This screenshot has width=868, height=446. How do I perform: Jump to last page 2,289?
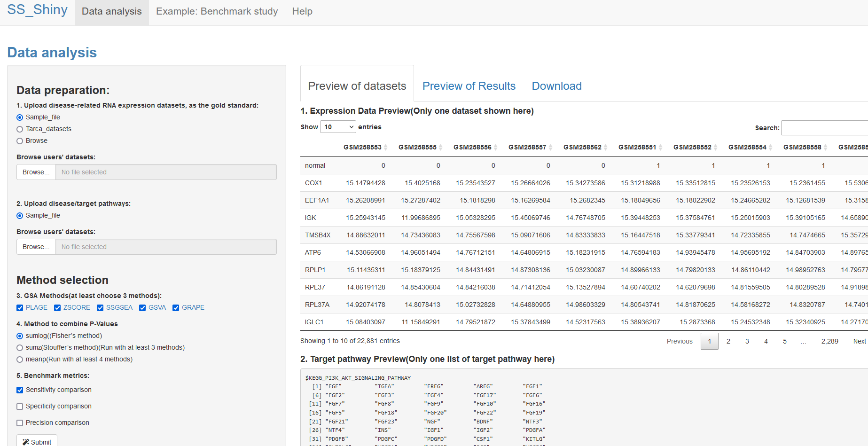(829, 341)
